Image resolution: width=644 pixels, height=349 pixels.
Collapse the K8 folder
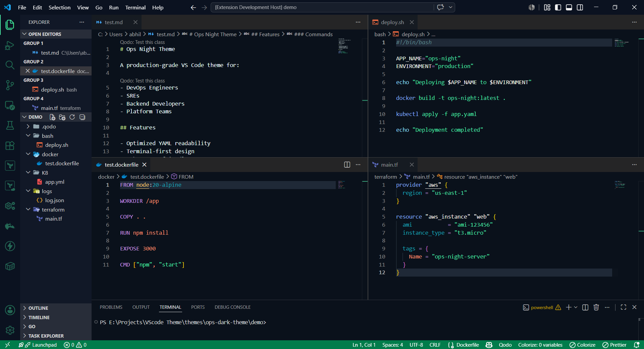point(56,173)
